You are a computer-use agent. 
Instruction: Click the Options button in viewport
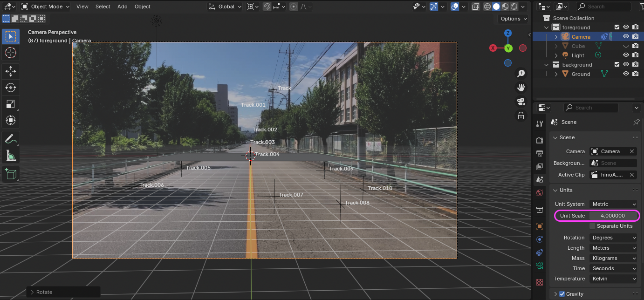pos(513,19)
